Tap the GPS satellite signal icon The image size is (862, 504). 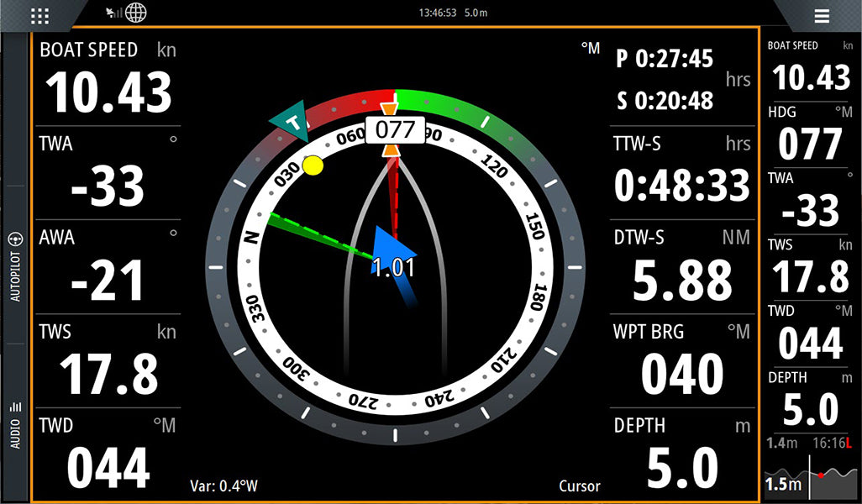[x=113, y=13]
